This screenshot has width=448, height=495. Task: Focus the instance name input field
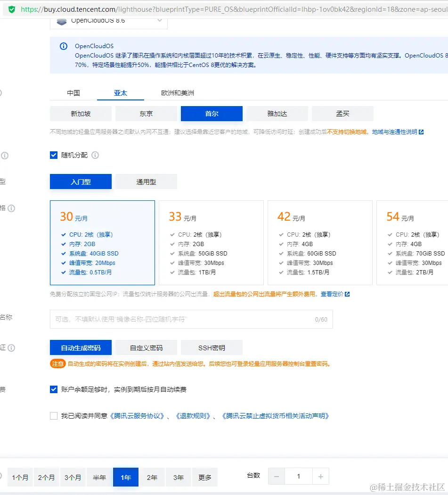click(191, 319)
